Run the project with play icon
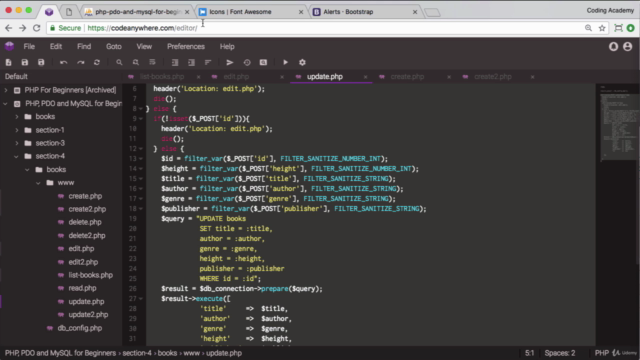Screen dimensions: 640x360 [x=285, y=62]
